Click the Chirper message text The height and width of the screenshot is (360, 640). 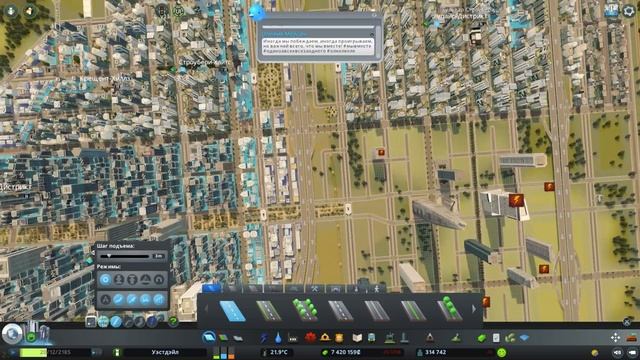318,47
